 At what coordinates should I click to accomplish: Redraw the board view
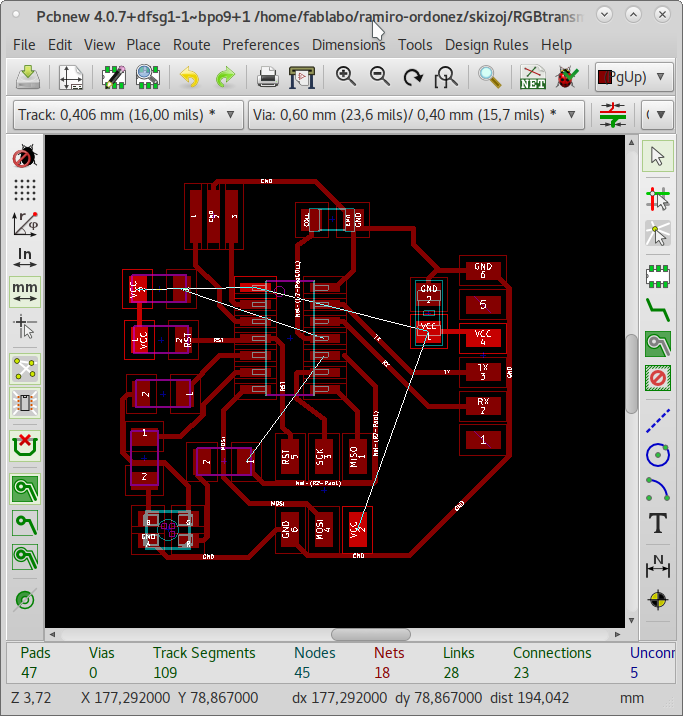tap(413, 77)
